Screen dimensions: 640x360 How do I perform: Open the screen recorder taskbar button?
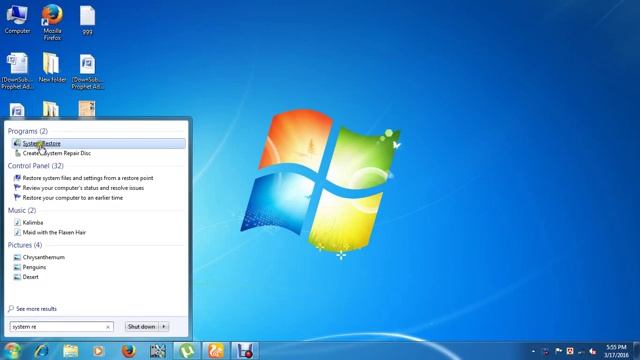pos(245,351)
